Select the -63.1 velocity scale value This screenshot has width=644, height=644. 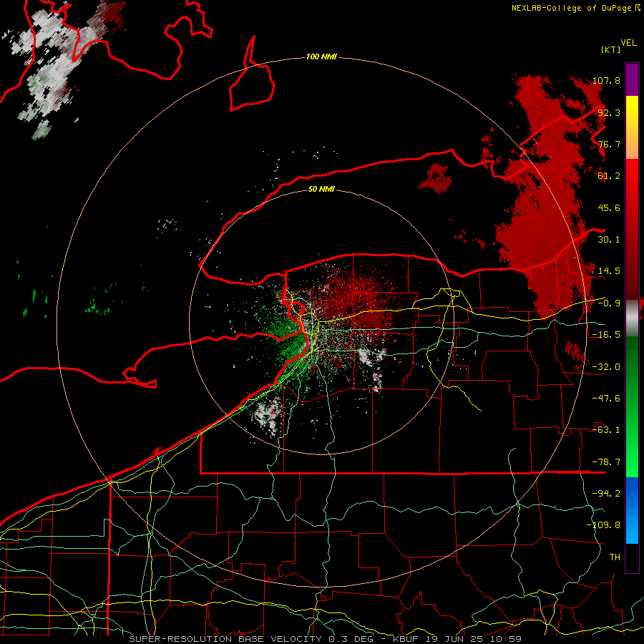click(x=606, y=430)
